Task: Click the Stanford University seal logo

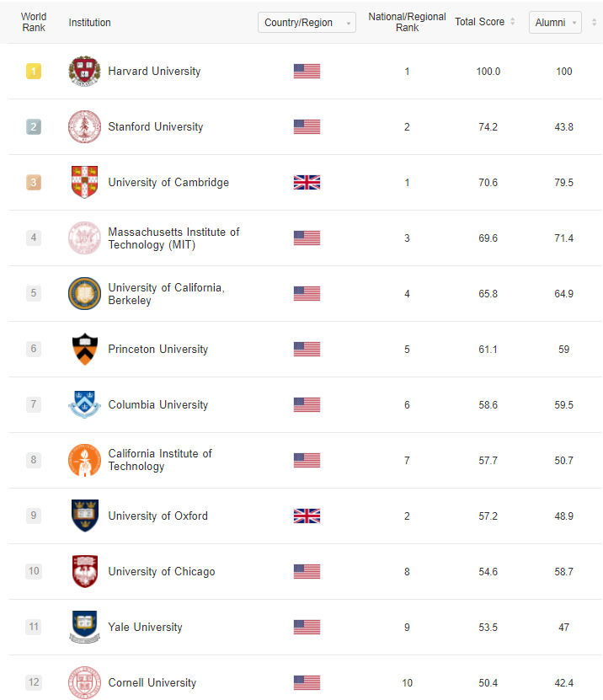Action: click(x=84, y=127)
